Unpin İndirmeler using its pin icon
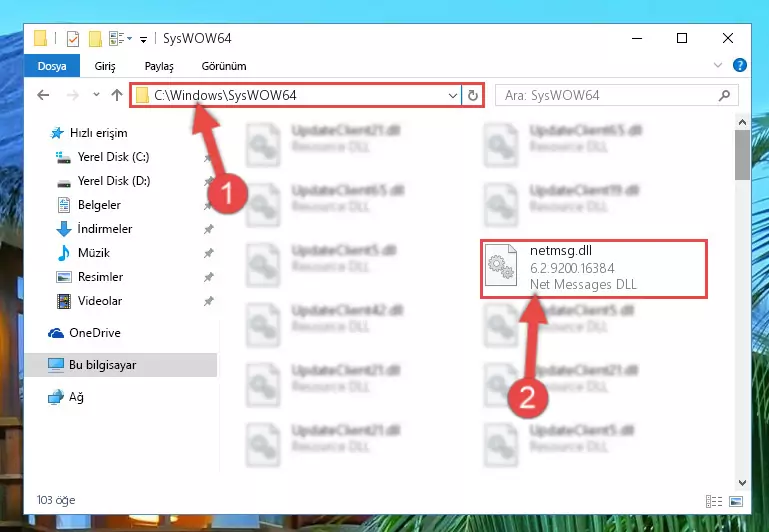Screen dimensions: 769x532 point(208,229)
